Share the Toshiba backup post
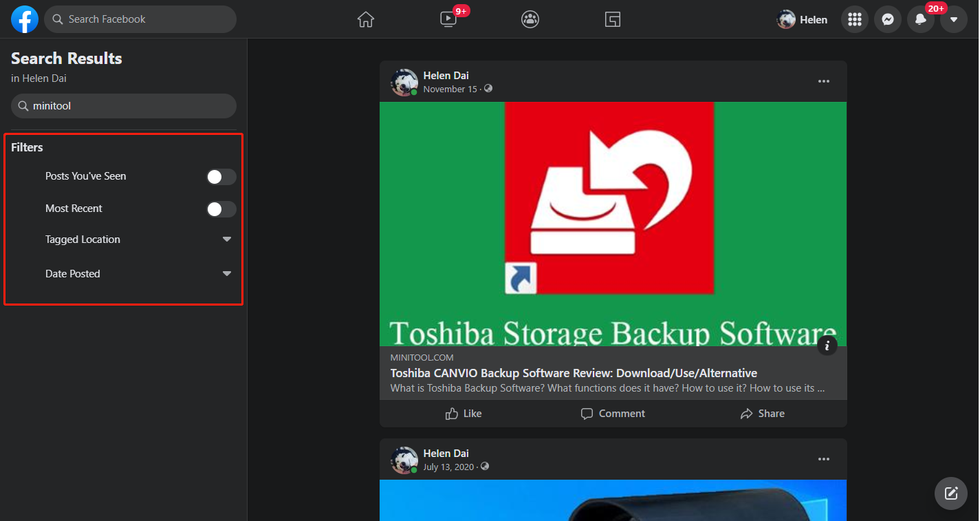The width and height of the screenshot is (980, 521). click(762, 414)
